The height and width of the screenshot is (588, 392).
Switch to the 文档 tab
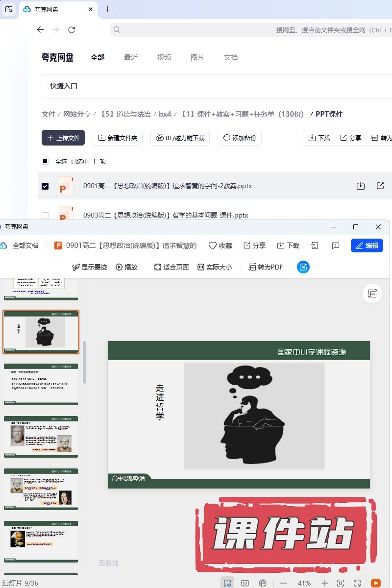tap(231, 57)
